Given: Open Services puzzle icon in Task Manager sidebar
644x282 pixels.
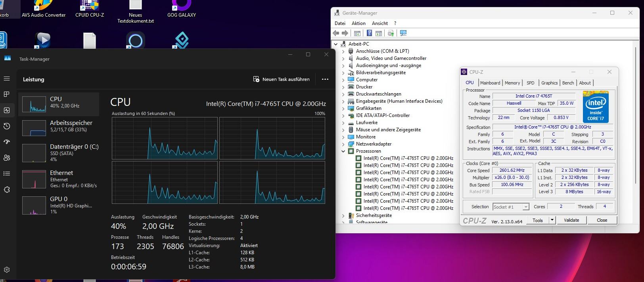Looking at the screenshot, I should coord(7,190).
